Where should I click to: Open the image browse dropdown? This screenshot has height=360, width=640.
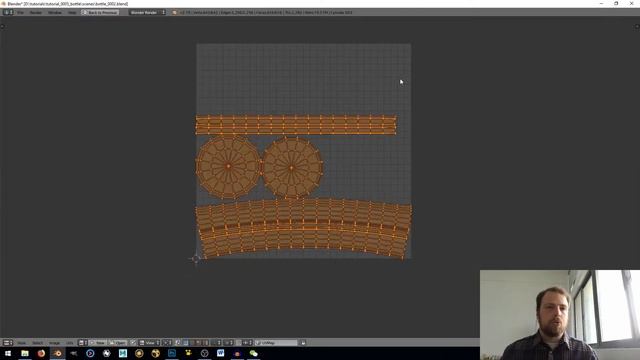tap(83, 343)
